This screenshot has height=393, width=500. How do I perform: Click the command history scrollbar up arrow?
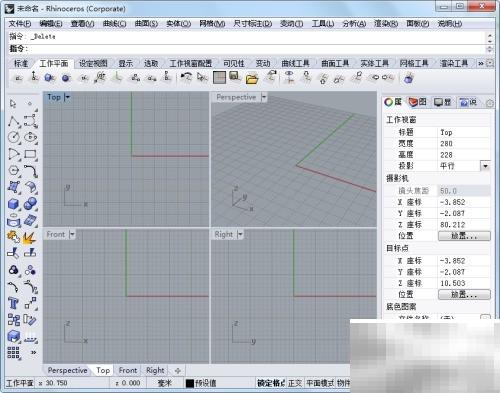point(490,35)
